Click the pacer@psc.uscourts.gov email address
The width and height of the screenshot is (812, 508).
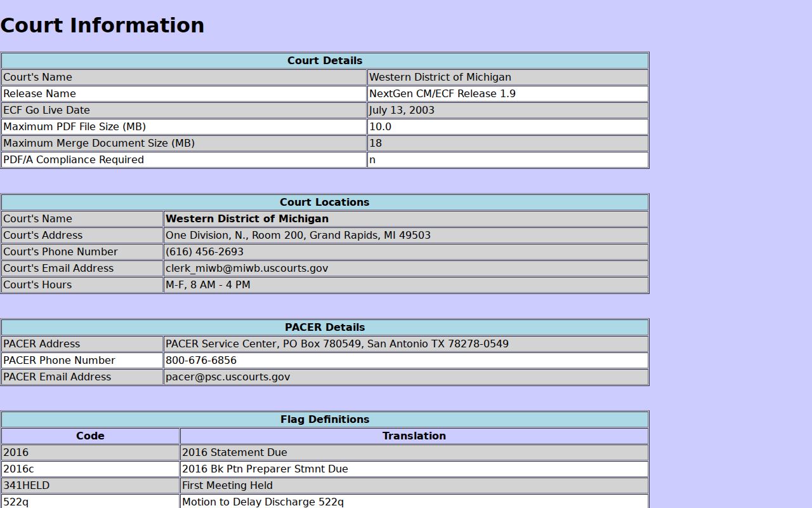click(x=228, y=377)
